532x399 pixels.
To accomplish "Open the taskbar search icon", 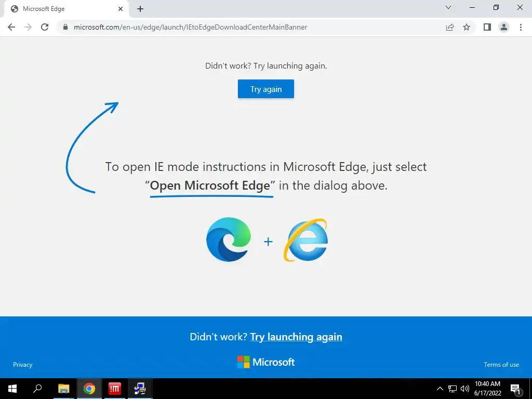I will [37, 389].
